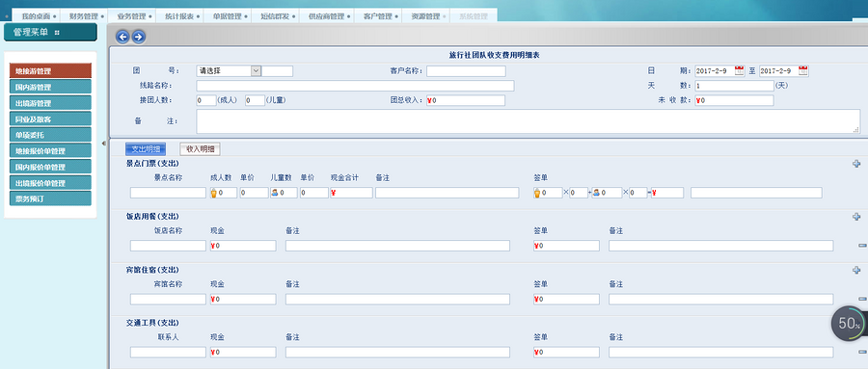Select 地接报价单管理 in the sidebar menu
This screenshot has width=868, height=369.
(x=50, y=150)
